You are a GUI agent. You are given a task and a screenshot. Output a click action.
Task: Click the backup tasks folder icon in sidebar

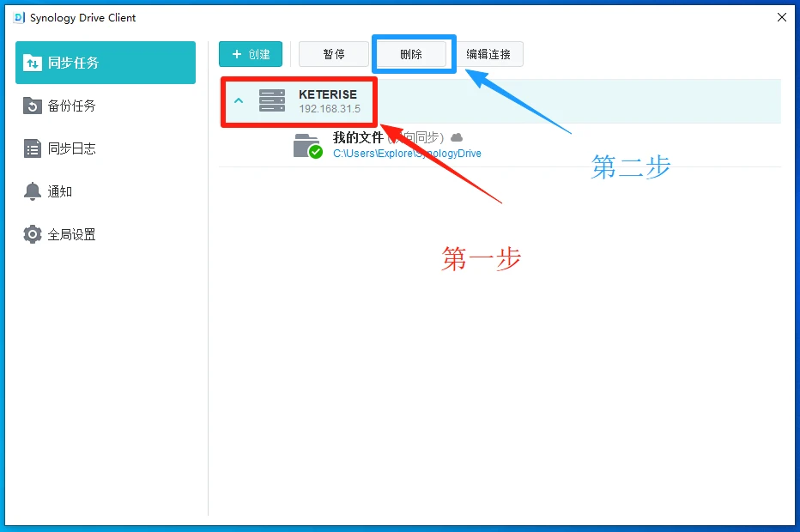32,106
